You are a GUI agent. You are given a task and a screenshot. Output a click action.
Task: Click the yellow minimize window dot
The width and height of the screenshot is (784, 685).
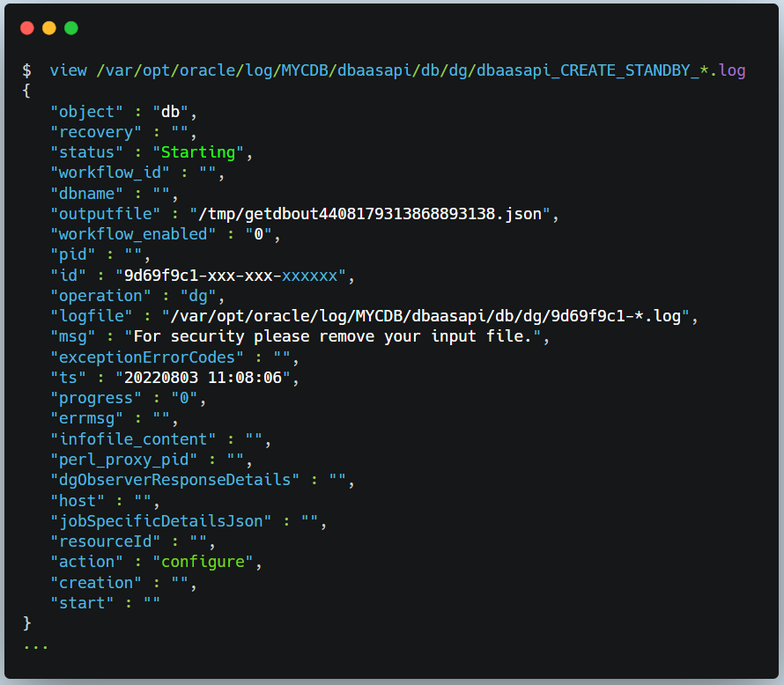point(49,28)
